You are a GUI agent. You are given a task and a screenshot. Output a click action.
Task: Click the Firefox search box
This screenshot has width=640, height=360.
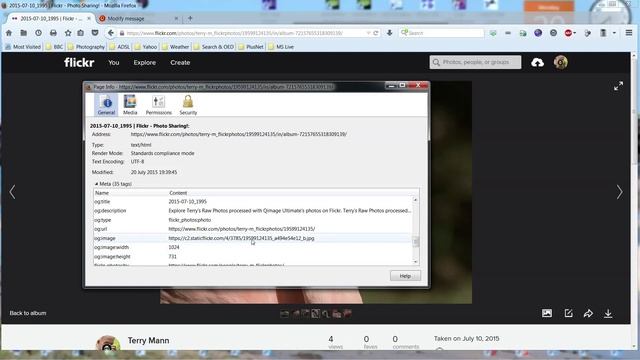click(x=442, y=33)
